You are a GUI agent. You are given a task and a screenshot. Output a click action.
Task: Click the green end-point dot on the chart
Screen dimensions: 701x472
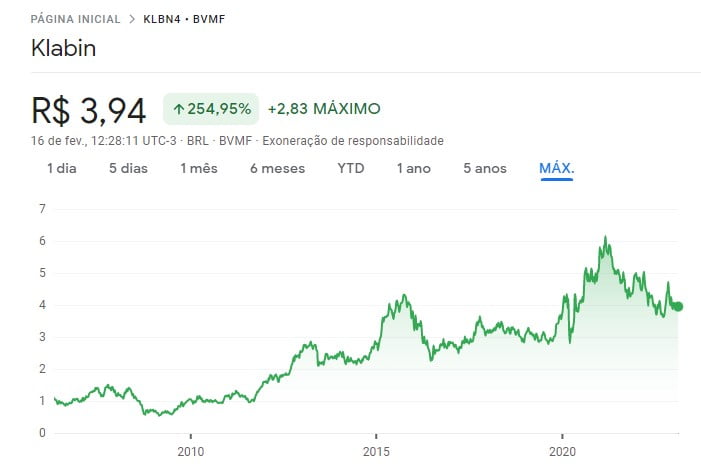[678, 306]
